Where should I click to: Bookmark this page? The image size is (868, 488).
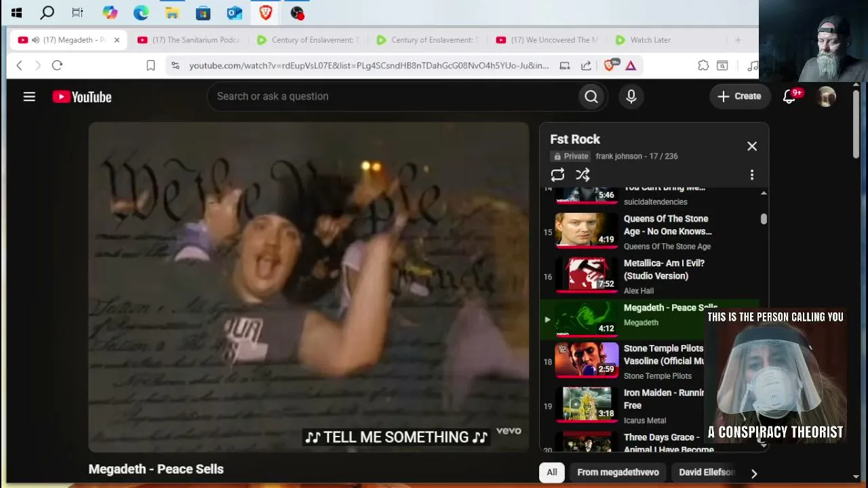tap(151, 65)
